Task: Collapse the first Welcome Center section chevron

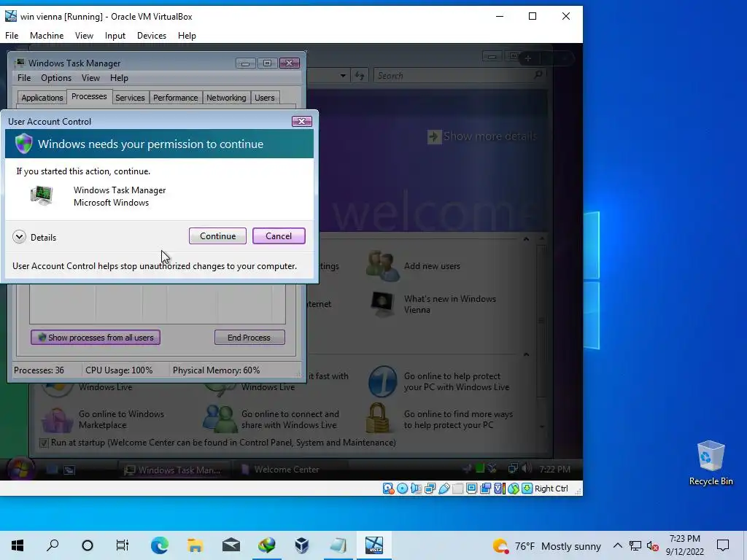Action: [526, 239]
